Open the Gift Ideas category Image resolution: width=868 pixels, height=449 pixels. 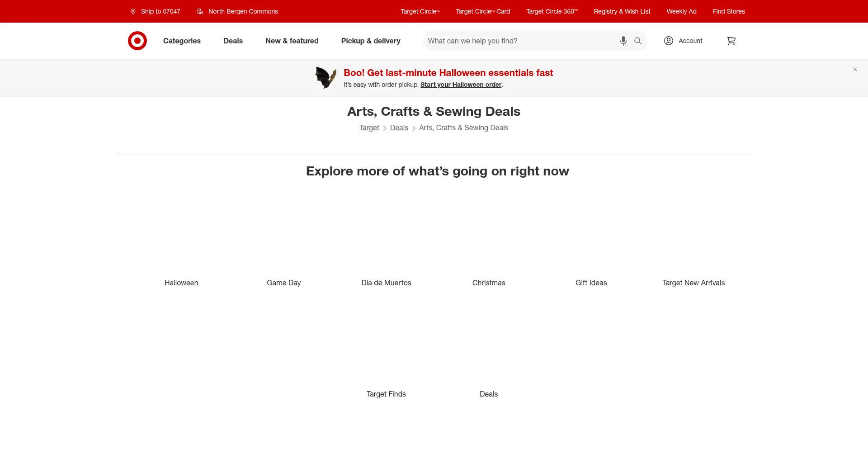click(591, 283)
